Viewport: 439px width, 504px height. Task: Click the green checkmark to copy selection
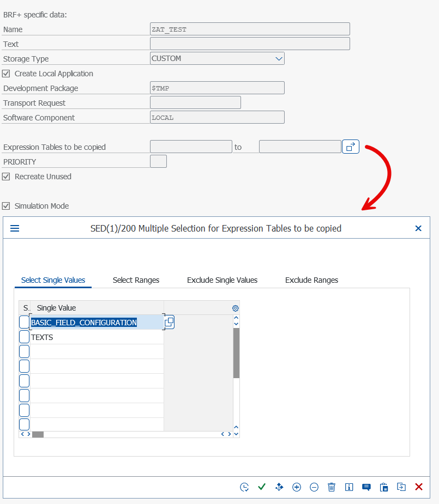(262, 487)
